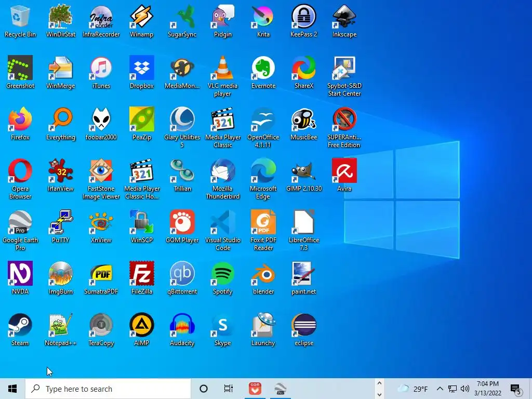Click the SumatraPDF icon

click(101, 278)
